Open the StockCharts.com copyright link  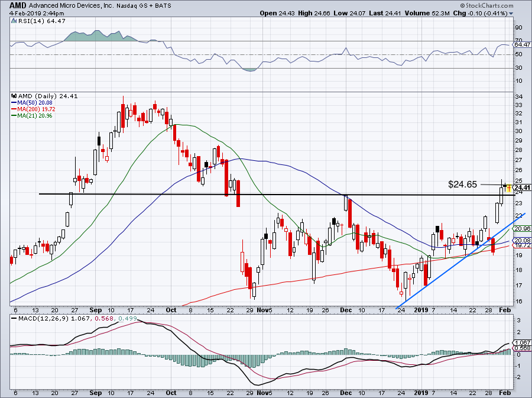[x=487, y=5]
